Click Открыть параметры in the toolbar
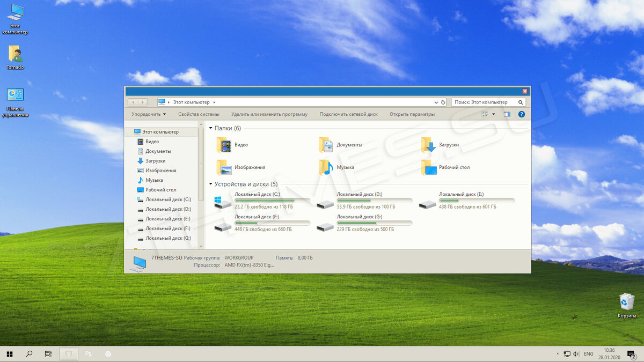The width and height of the screenshot is (644, 362). tap(412, 114)
